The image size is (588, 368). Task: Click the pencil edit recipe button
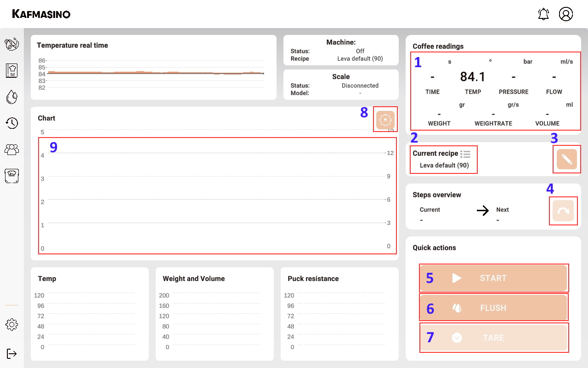click(567, 160)
